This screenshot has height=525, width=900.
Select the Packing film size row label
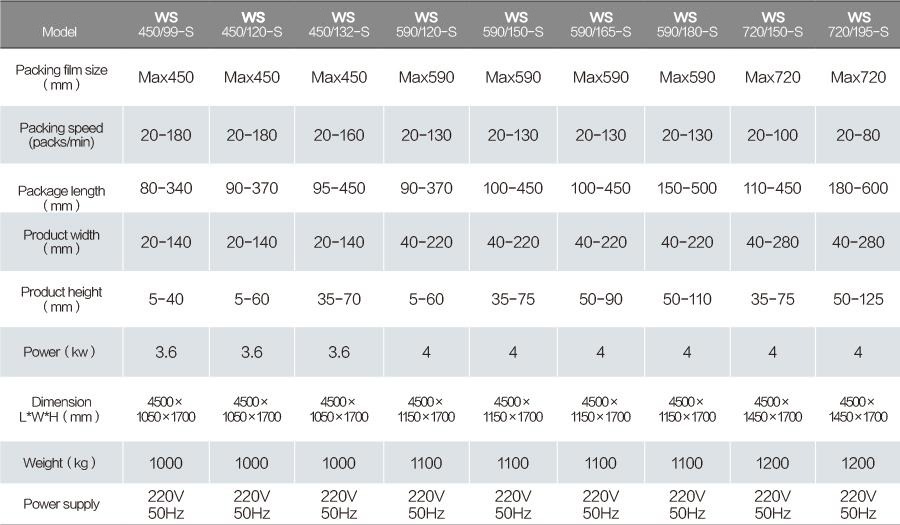click(61, 77)
